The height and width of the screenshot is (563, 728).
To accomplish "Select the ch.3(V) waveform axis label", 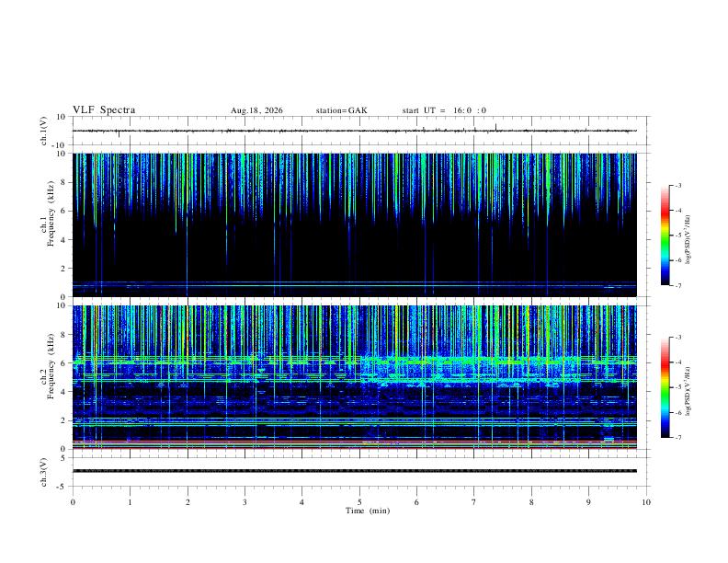I will click(44, 472).
